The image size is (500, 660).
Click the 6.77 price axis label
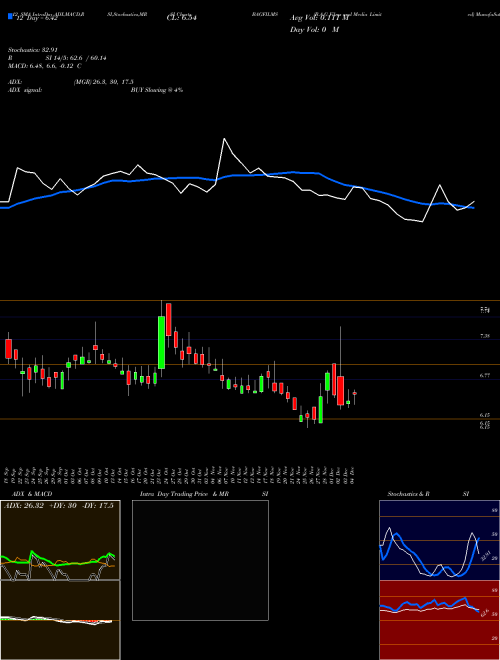point(485,375)
